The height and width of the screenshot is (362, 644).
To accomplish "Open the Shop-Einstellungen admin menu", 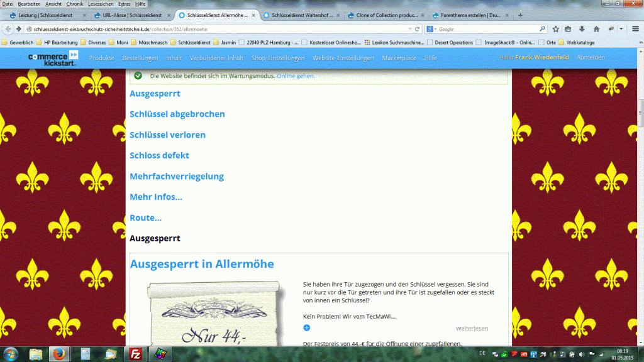I will click(277, 58).
